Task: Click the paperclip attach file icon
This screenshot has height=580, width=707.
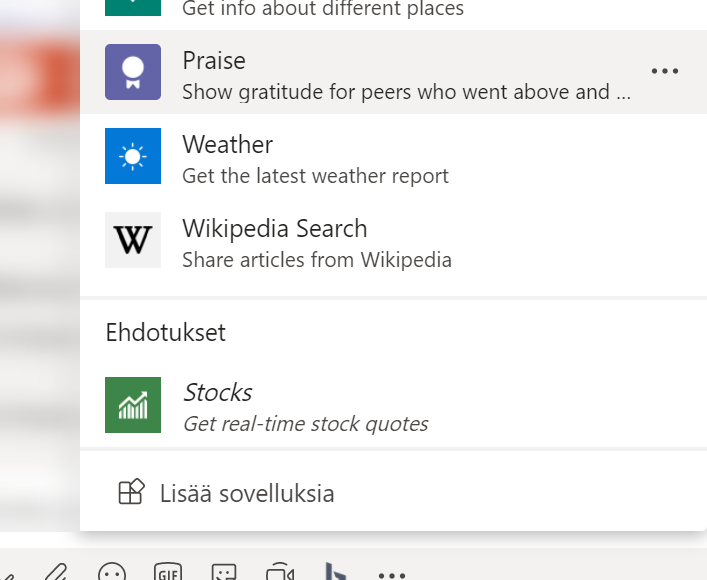Action: (x=56, y=573)
